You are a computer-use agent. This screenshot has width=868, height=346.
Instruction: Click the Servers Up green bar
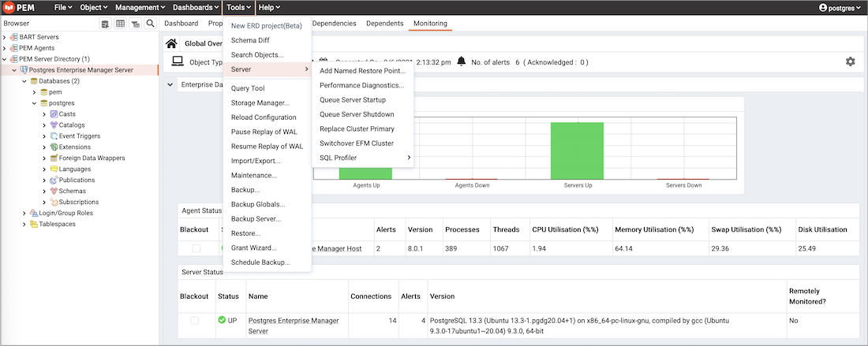pyautogui.click(x=578, y=151)
